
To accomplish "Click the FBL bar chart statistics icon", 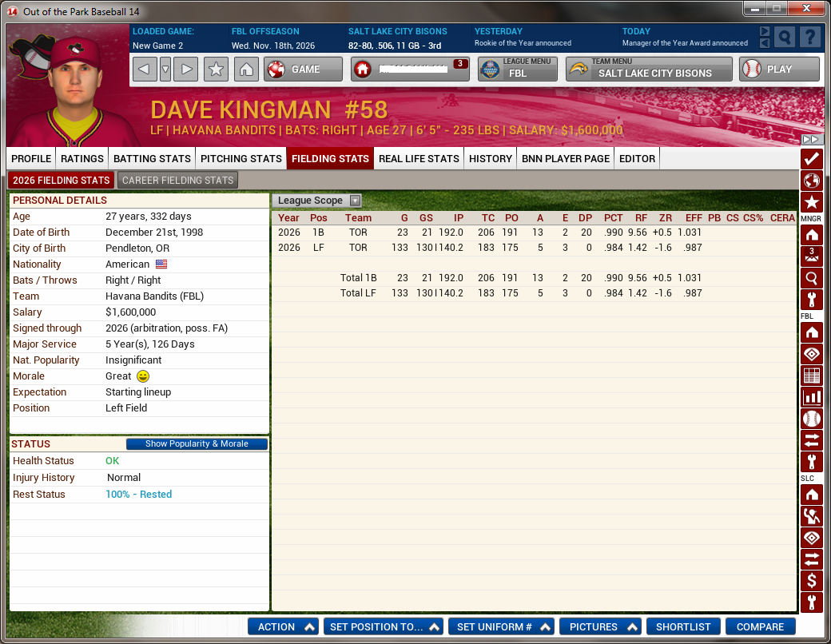I will [812, 397].
